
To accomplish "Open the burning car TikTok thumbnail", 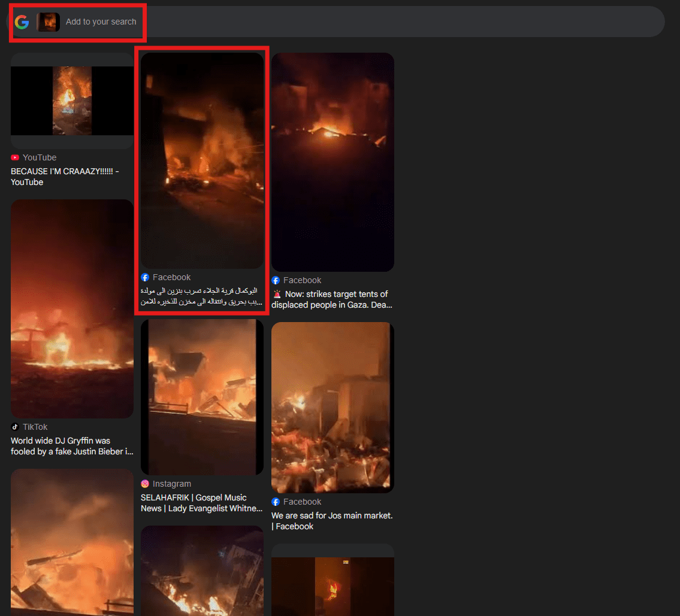I will pos(72,308).
